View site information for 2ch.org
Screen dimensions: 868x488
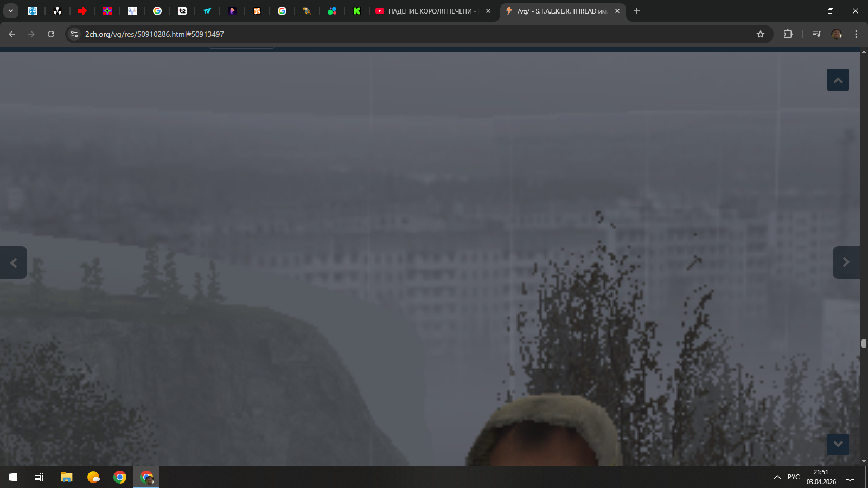click(74, 34)
